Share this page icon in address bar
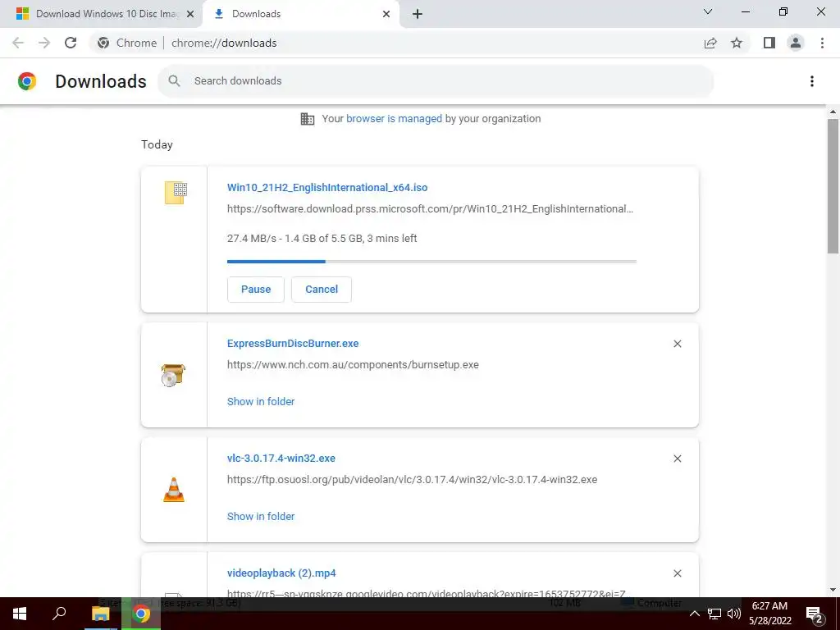840x630 pixels. pos(710,43)
